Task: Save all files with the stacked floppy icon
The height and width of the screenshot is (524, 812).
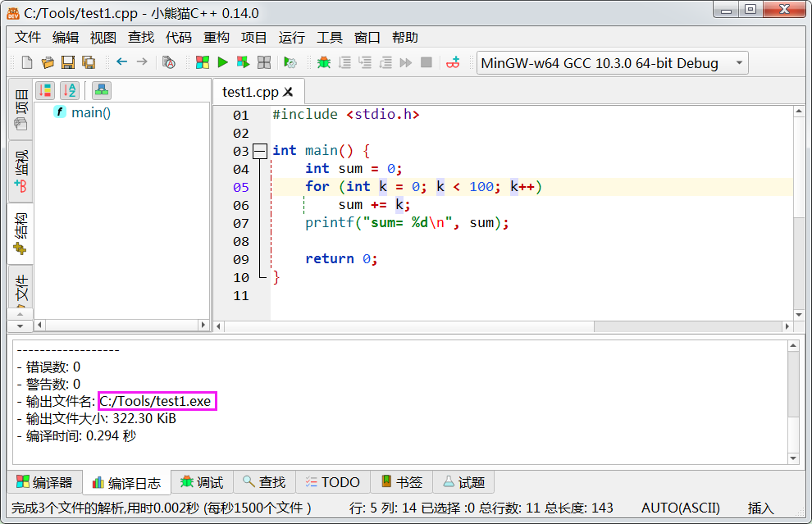Action: 89,62
